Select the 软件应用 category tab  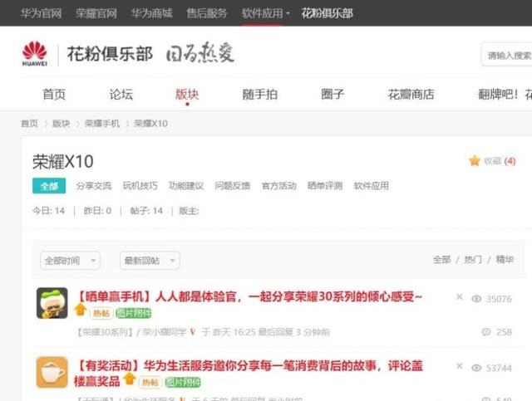(x=372, y=186)
